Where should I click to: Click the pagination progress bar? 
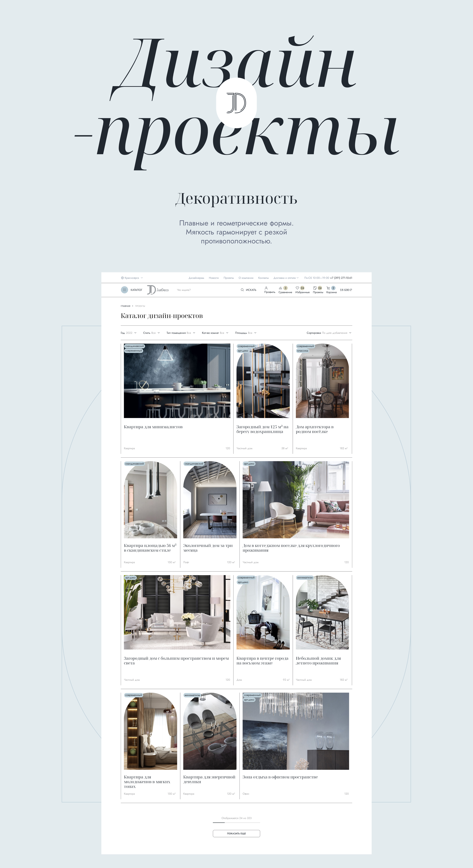(x=236, y=823)
